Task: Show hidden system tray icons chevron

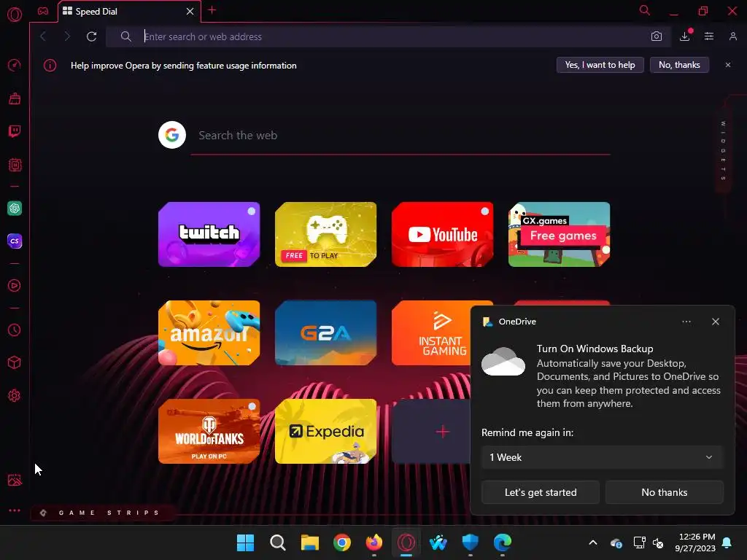Action: [593, 542]
